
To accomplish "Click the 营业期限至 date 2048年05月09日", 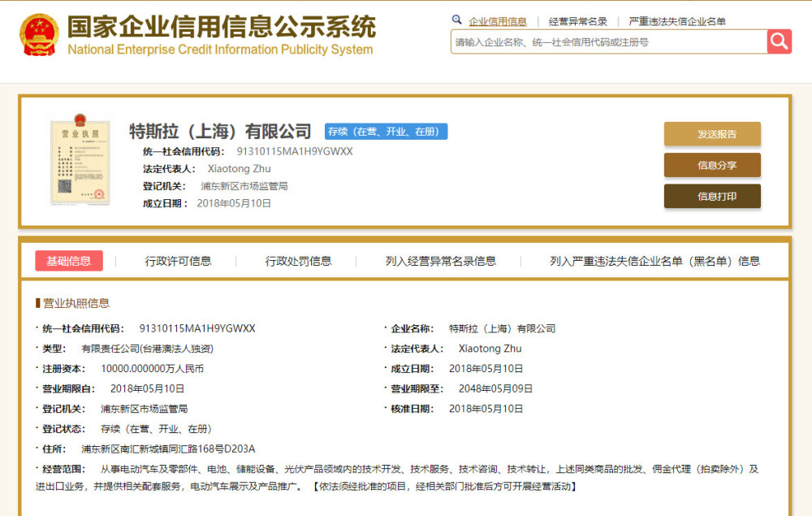I will tap(495, 388).
